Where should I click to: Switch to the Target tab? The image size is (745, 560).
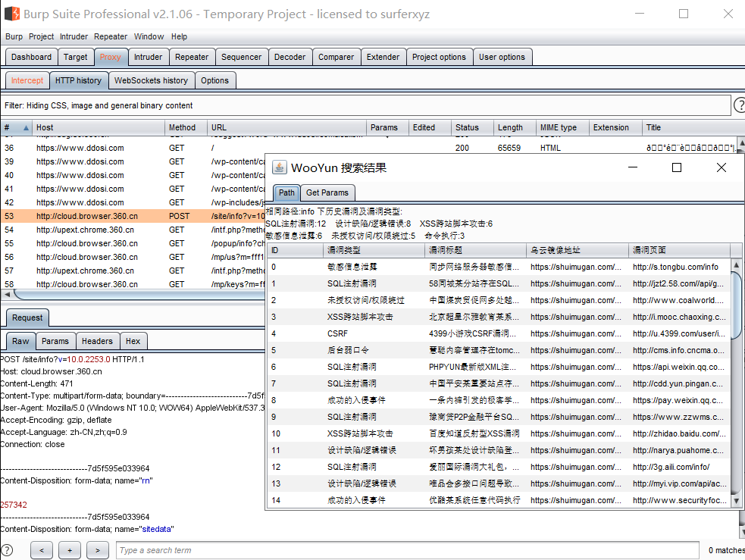[x=76, y=57]
